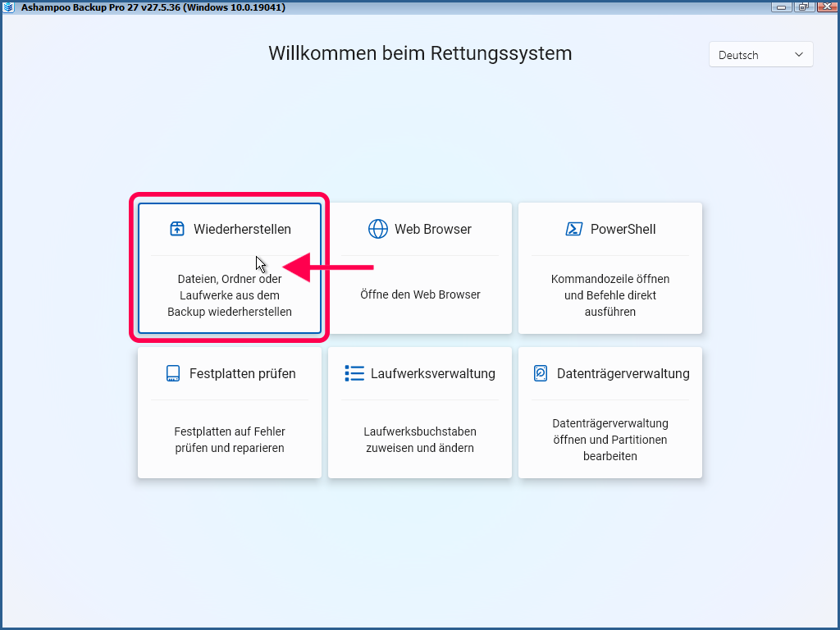Click the Laufwerksverwaltung list icon

[354, 373]
